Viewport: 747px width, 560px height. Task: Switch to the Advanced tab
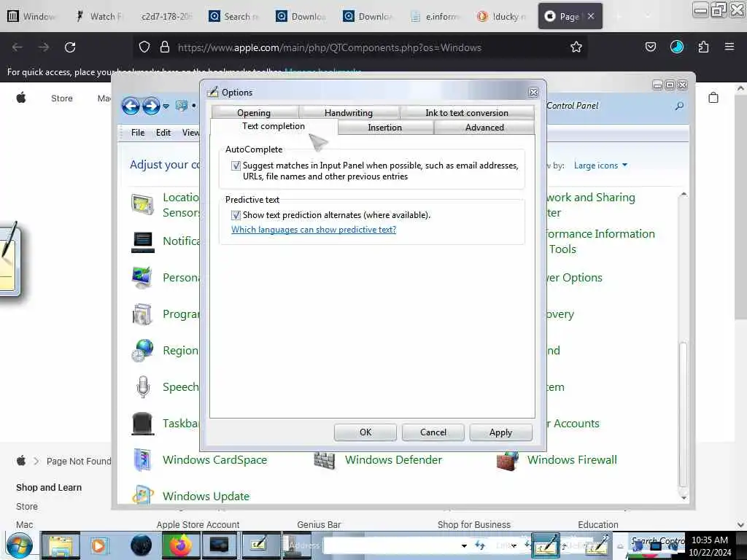coord(484,127)
